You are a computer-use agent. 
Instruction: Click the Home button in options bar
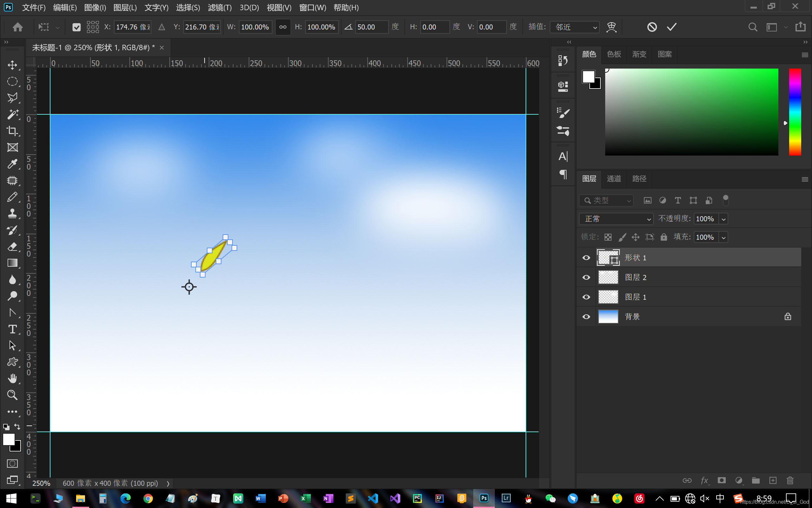click(x=17, y=27)
